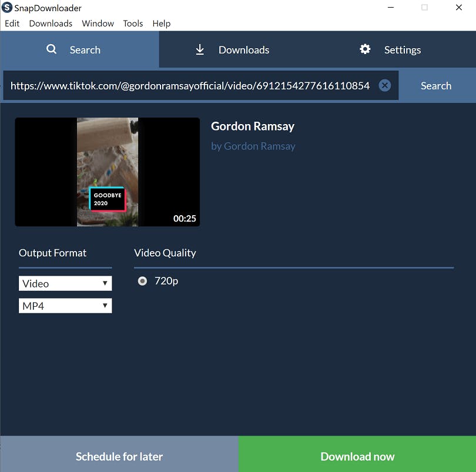The image size is (476, 472).
Task: Click the 'by Gordon Ramsay' author link
Action: (253, 146)
